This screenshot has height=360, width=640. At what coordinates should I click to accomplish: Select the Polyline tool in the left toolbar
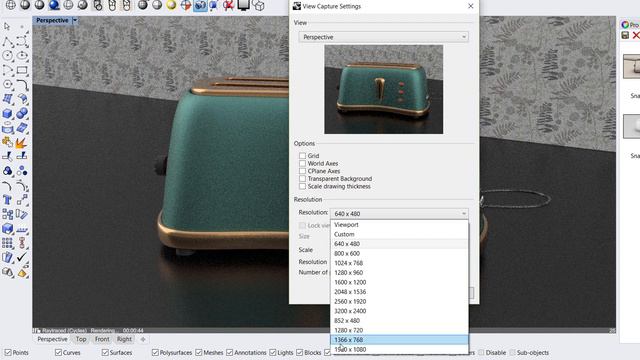tap(7, 41)
